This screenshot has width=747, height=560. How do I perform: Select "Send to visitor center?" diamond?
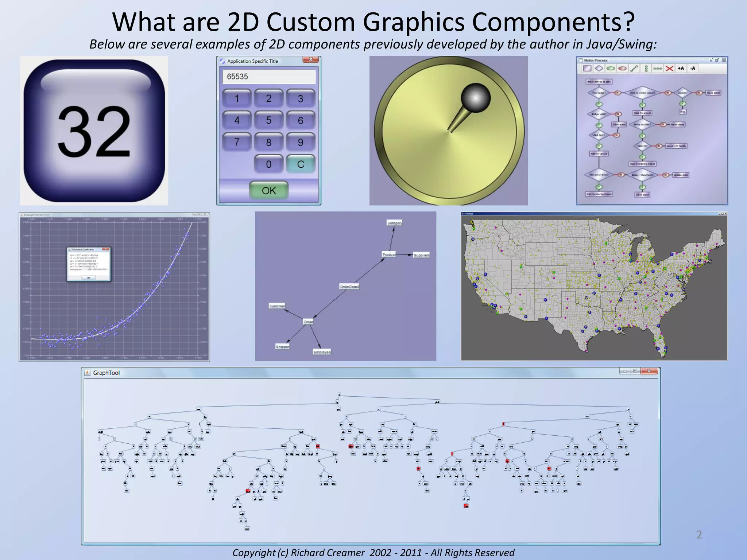642,93
